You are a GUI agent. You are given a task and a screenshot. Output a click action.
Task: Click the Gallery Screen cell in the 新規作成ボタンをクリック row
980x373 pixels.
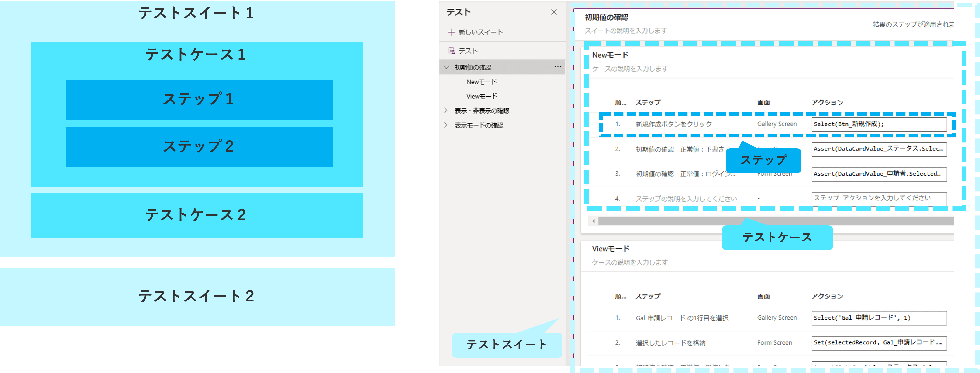click(x=777, y=124)
